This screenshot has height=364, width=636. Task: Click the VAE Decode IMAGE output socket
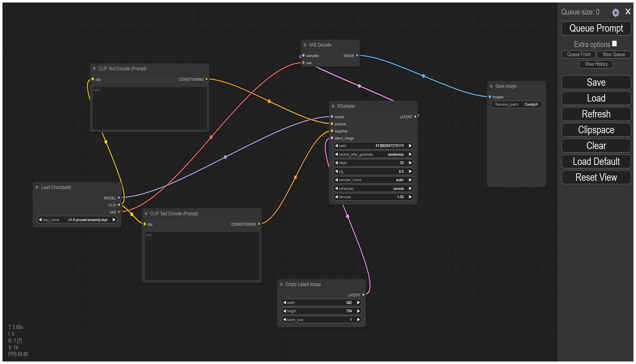357,55
